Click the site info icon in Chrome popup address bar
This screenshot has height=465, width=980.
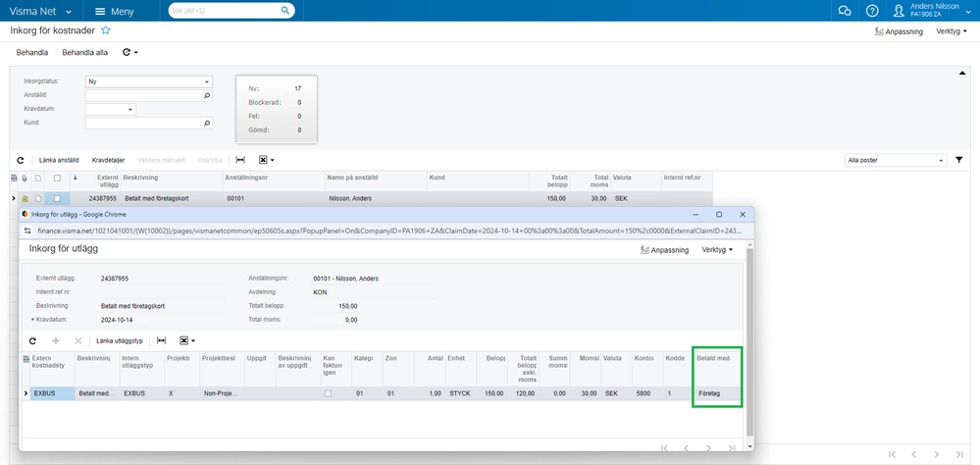pos(27,231)
